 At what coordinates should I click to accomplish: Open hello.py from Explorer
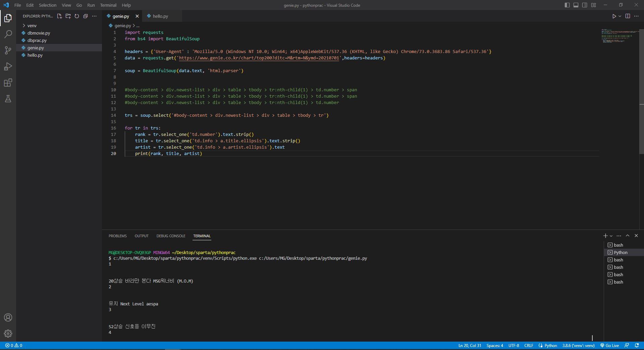tap(35, 55)
